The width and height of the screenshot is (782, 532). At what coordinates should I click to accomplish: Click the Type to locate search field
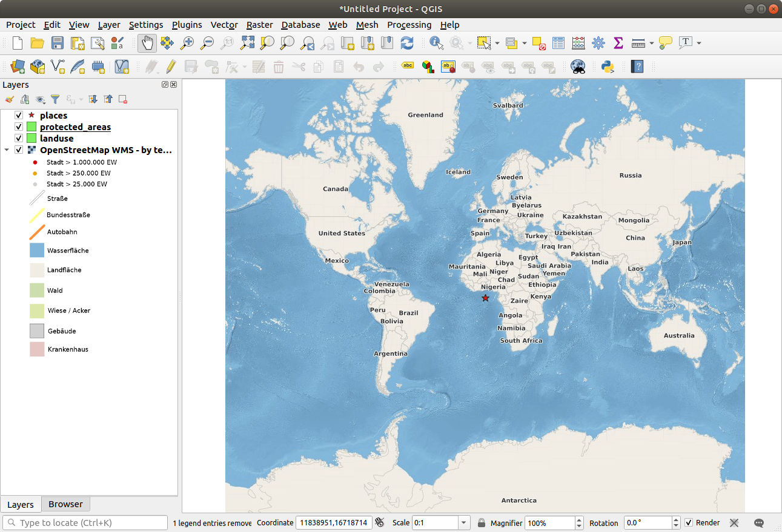tap(85, 523)
